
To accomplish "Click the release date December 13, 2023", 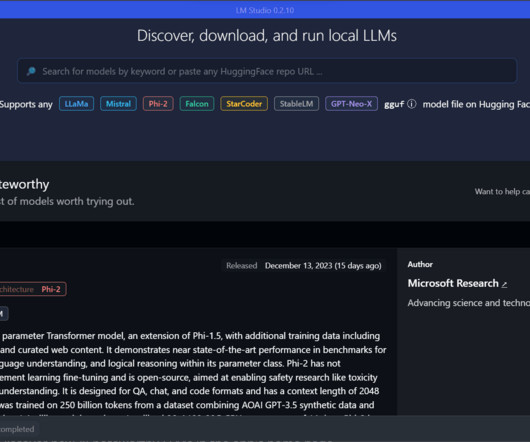I will click(x=323, y=266).
